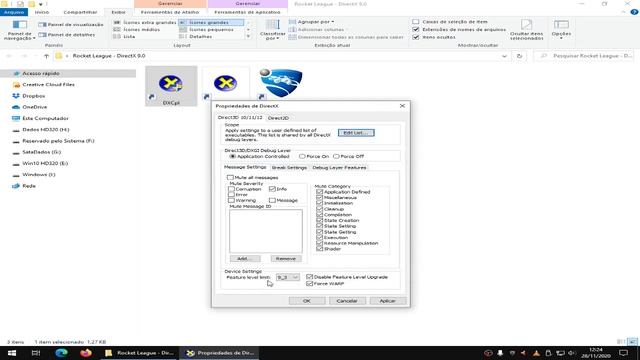Launch Firefox from taskbar

85,353
